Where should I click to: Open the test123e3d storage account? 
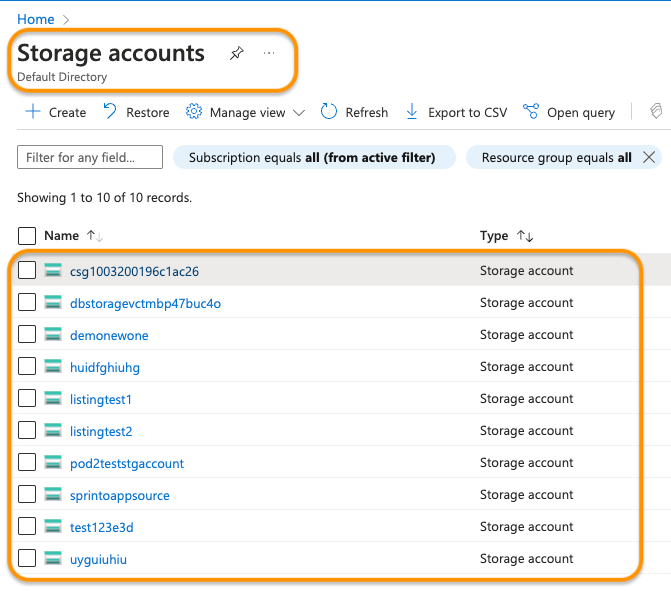click(102, 527)
